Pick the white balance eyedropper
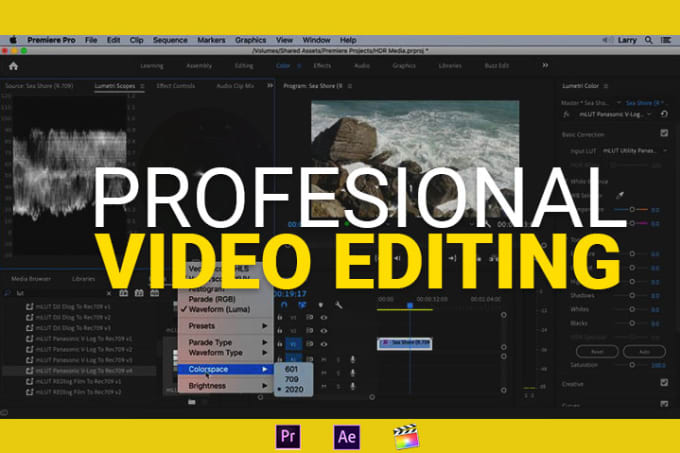 click(x=620, y=196)
